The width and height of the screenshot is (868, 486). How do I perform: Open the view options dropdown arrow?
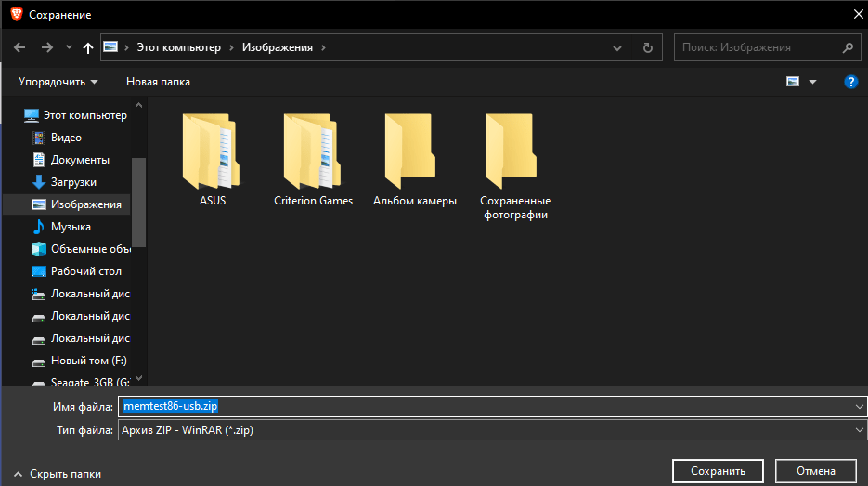coord(813,82)
